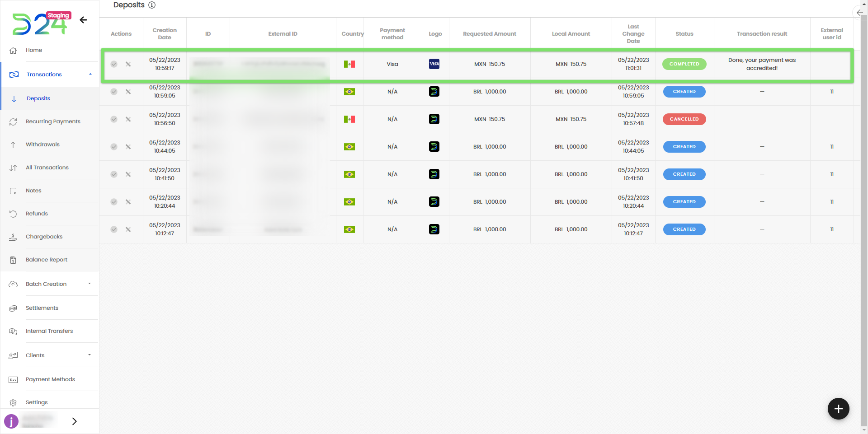Collapse sidebar using the back arrow
868x434 pixels.
pyautogui.click(x=83, y=20)
